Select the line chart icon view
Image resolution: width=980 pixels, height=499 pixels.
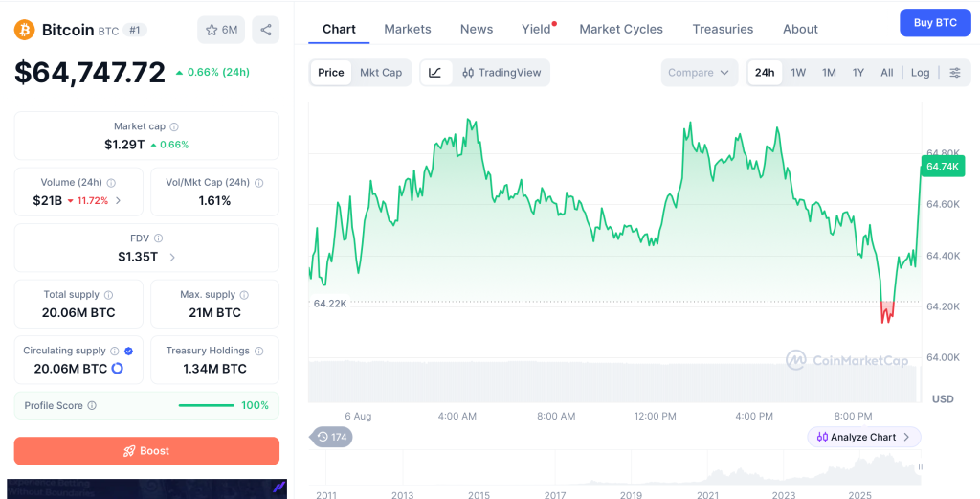(x=435, y=73)
